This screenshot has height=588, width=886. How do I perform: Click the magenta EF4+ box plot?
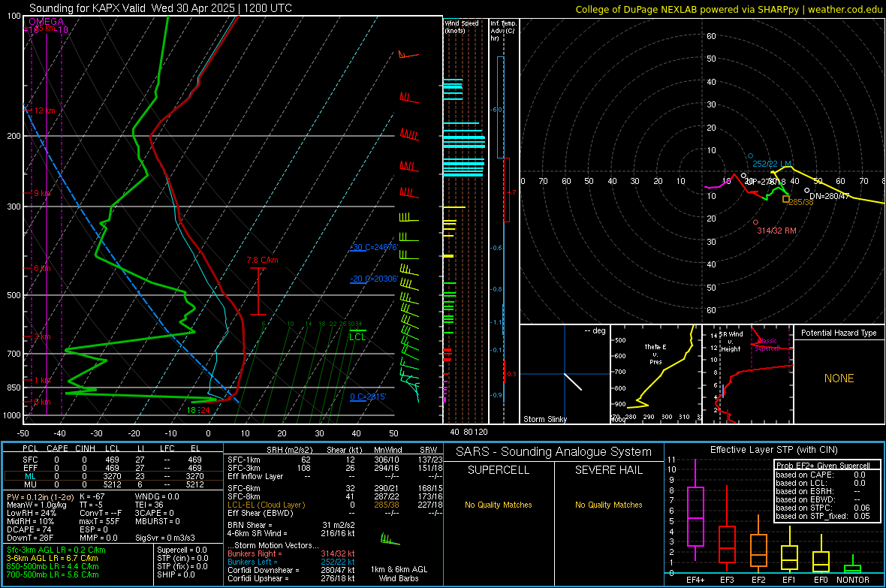[x=695, y=510]
